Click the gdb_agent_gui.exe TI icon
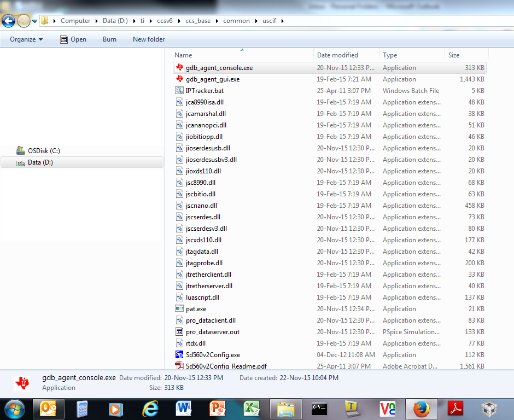Viewport: 514px width, 420px height. tap(179, 79)
